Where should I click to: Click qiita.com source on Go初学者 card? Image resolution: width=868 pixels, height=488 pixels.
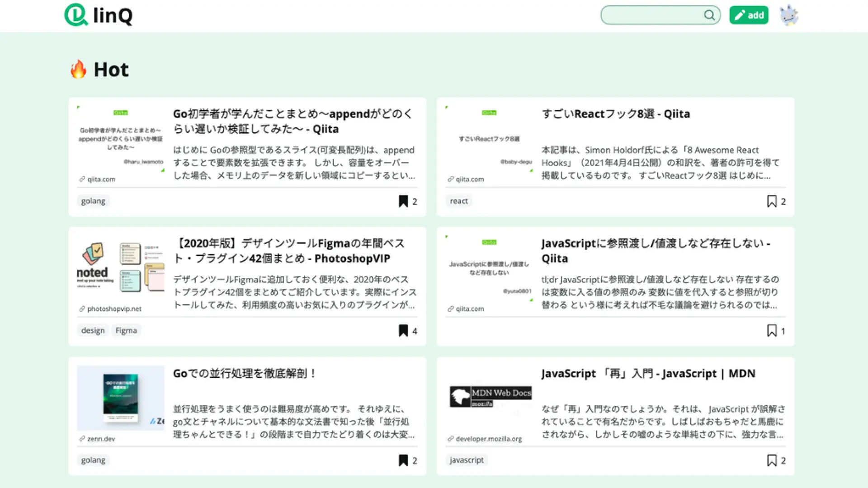(x=98, y=179)
